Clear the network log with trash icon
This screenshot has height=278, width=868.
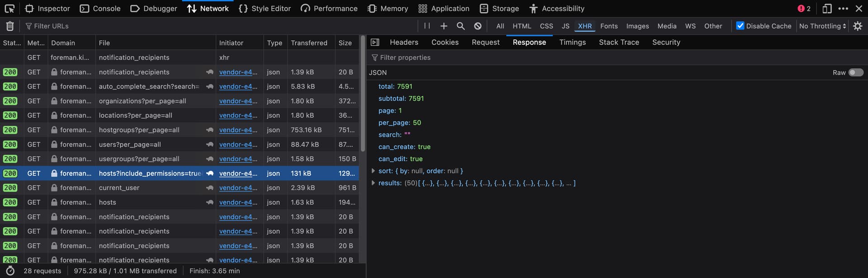(x=10, y=26)
